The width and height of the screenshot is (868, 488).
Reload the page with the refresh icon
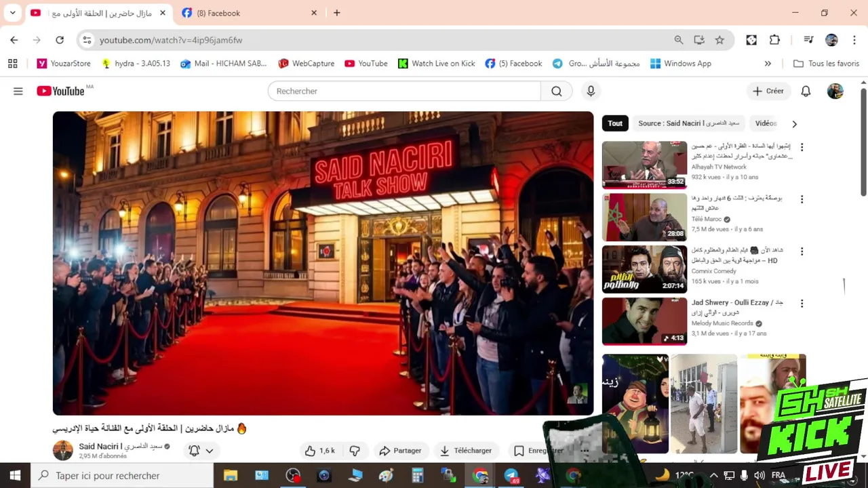pos(60,40)
